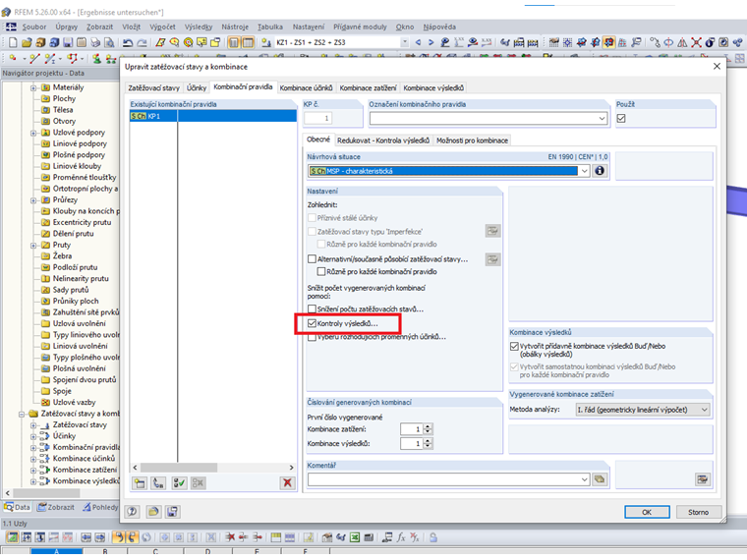The image size is (747, 560).
Task: Decrease Kombinace výsledků first number spinner
Action: (x=428, y=446)
